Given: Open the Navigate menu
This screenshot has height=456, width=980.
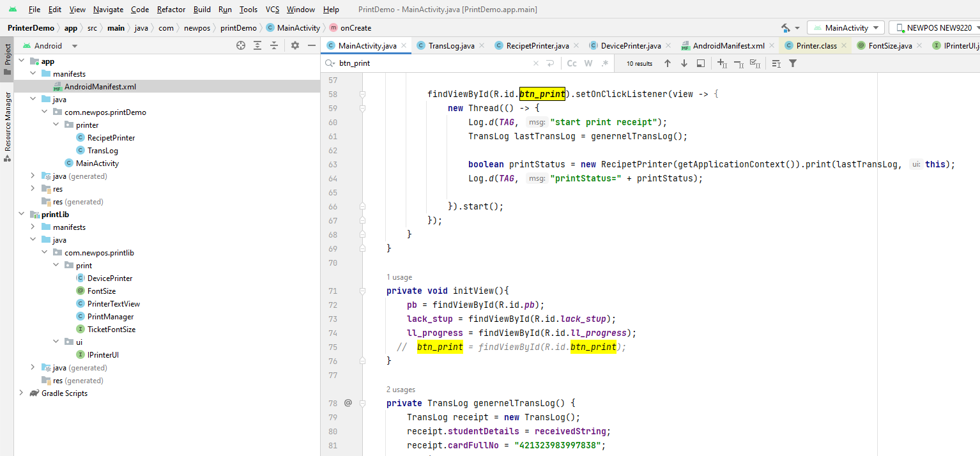Looking at the screenshot, I should pos(109,10).
